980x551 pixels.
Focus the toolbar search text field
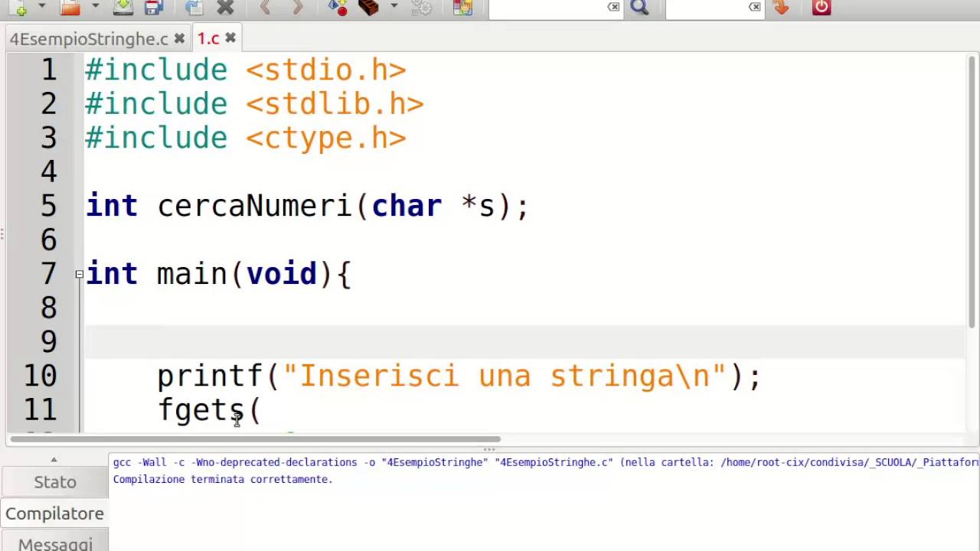547,8
